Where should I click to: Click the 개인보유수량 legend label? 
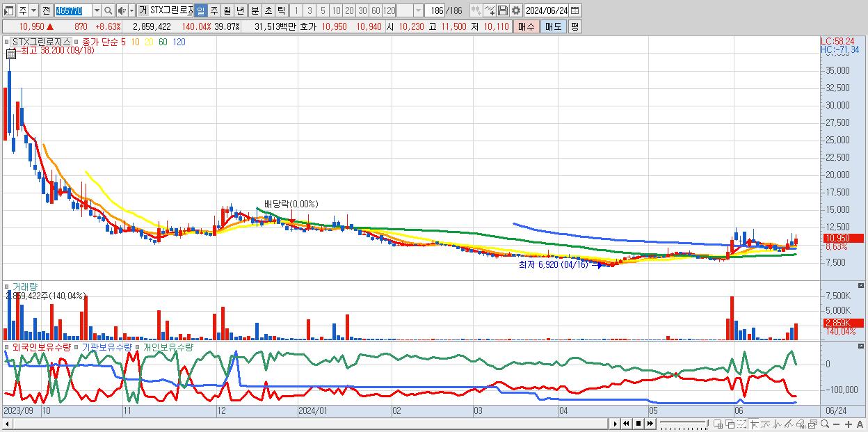pos(168,346)
